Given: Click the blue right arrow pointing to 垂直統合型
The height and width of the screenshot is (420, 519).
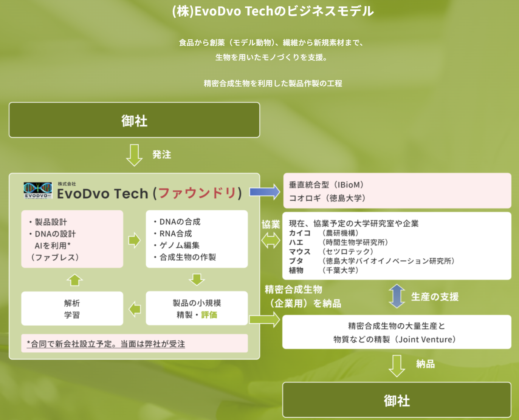Looking at the screenshot, I should pos(265,191).
